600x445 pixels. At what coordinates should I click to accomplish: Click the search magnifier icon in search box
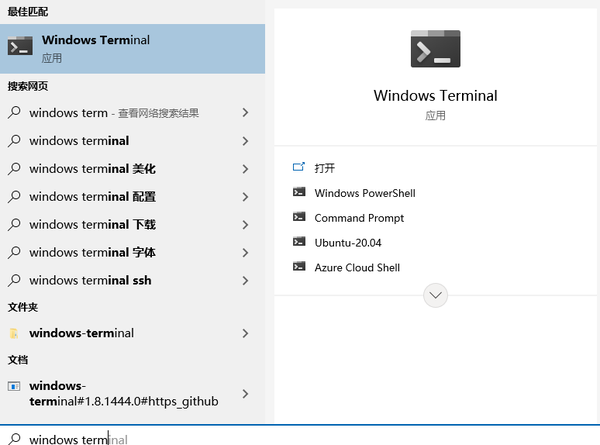[x=14, y=439]
